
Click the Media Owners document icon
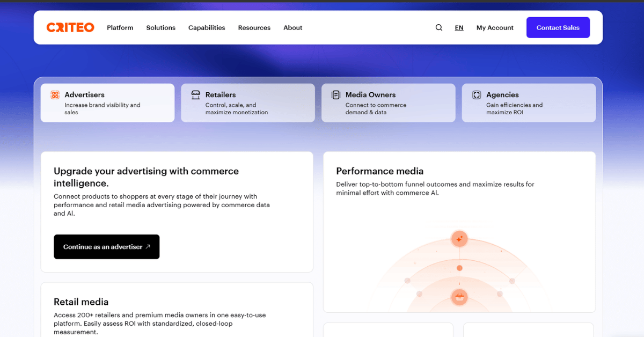pyautogui.click(x=336, y=95)
